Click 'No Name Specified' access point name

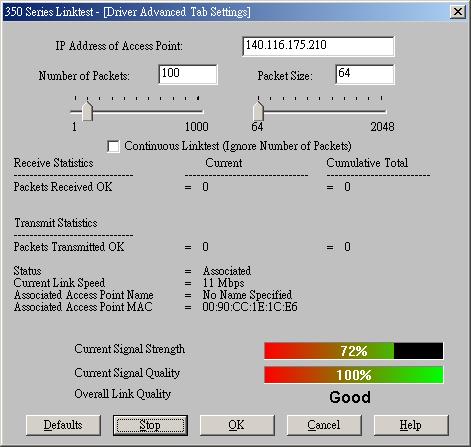(247, 295)
